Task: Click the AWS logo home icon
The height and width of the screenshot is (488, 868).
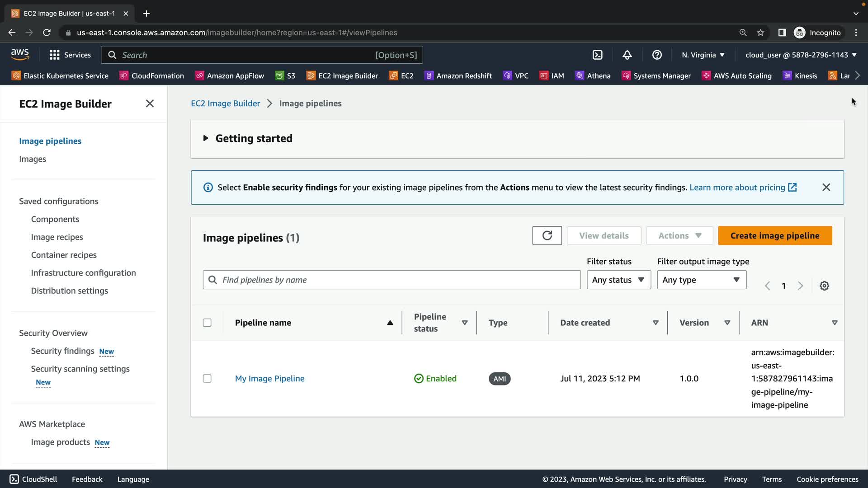Action: coord(20,55)
